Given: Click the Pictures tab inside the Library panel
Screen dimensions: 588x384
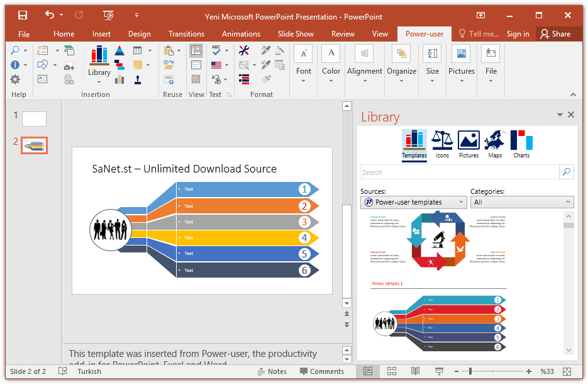Looking at the screenshot, I should click(468, 140).
